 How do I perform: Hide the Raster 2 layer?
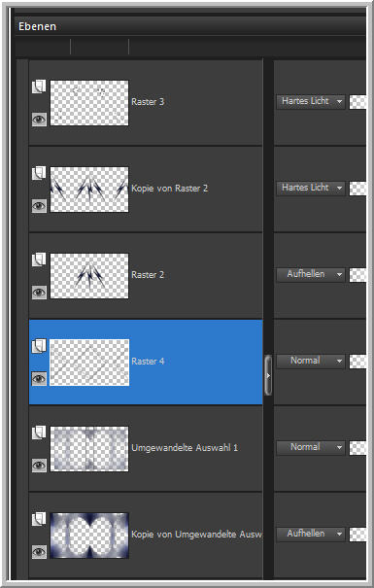(39, 293)
